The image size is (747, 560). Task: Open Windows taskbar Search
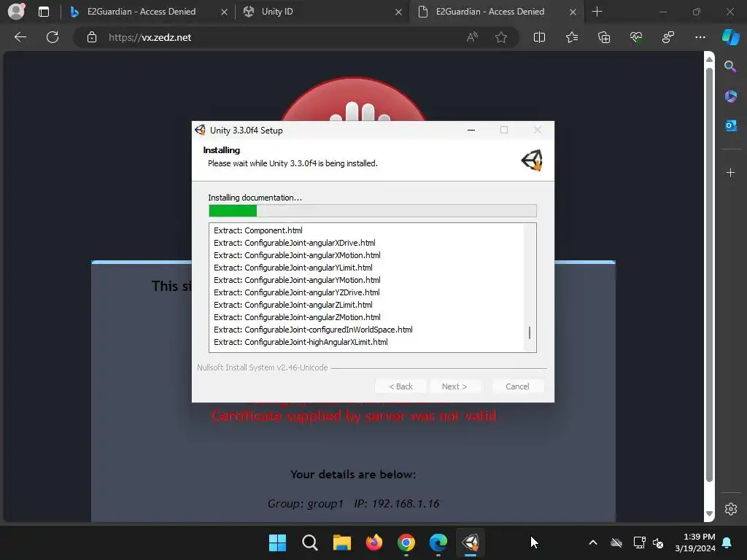point(309,542)
